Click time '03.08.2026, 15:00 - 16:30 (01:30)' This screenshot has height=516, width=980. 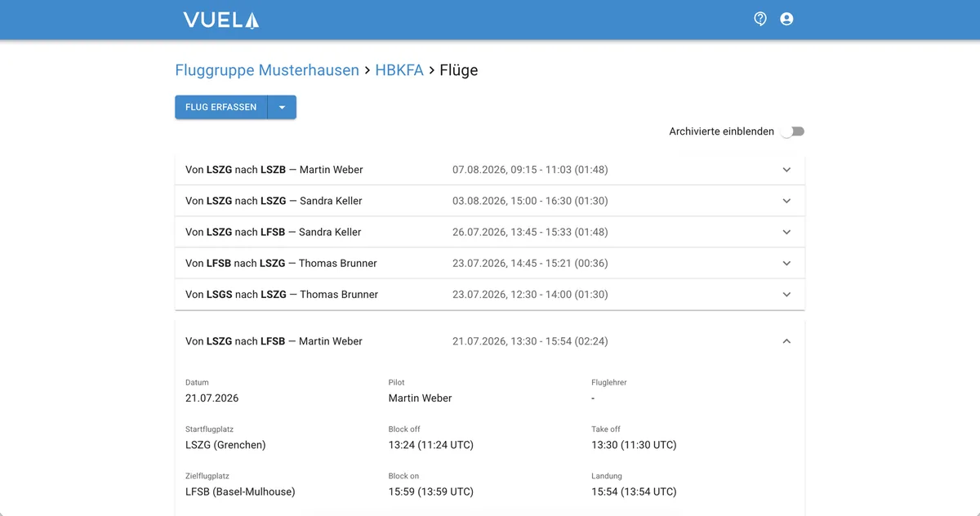[x=530, y=201]
